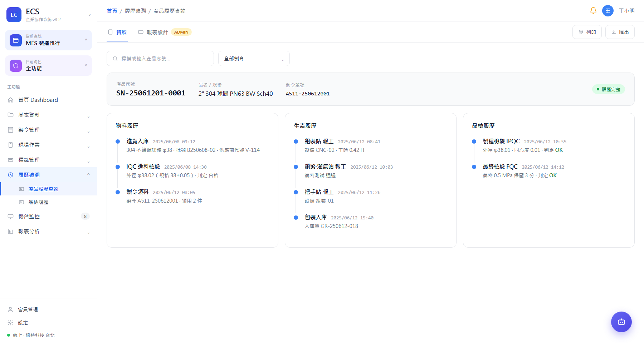Focus the product serial number search field
The width and height of the screenshot is (644, 343).
[x=160, y=59]
